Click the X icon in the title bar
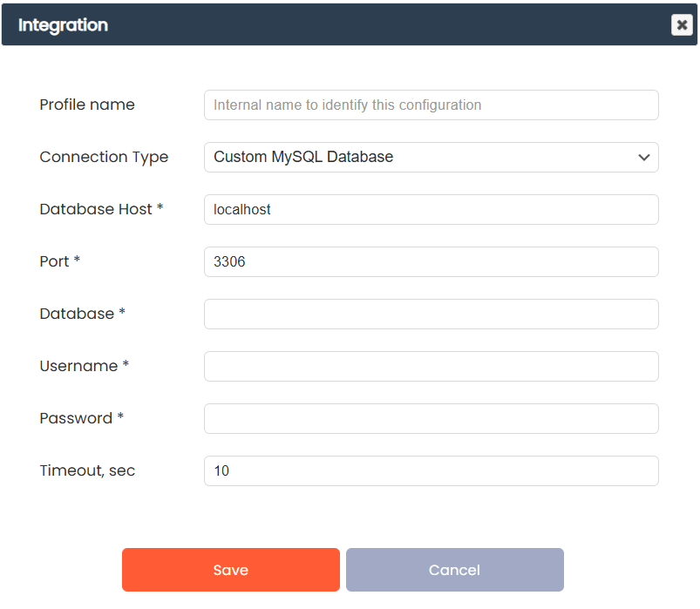 [x=682, y=24]
